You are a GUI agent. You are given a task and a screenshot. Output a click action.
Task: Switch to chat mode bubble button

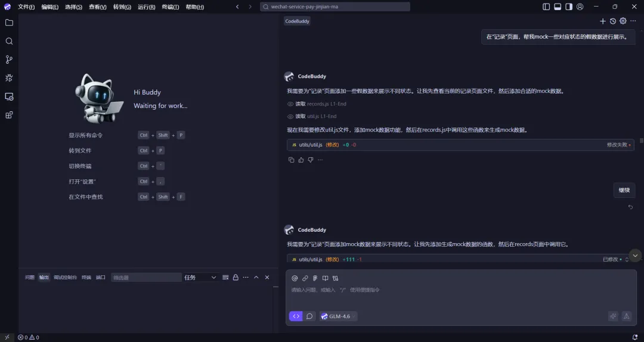[x=309, y=316]
